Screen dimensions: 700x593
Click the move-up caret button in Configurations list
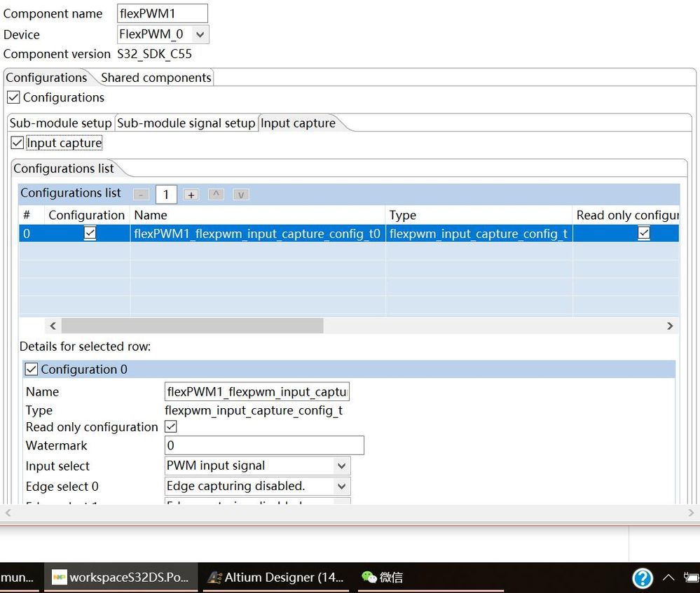point(216,195)
